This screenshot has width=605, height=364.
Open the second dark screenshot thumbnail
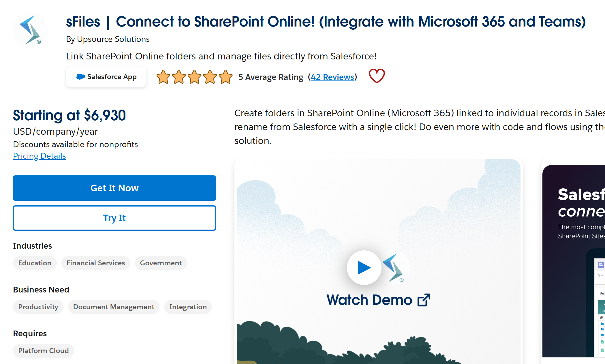point(574,261)
